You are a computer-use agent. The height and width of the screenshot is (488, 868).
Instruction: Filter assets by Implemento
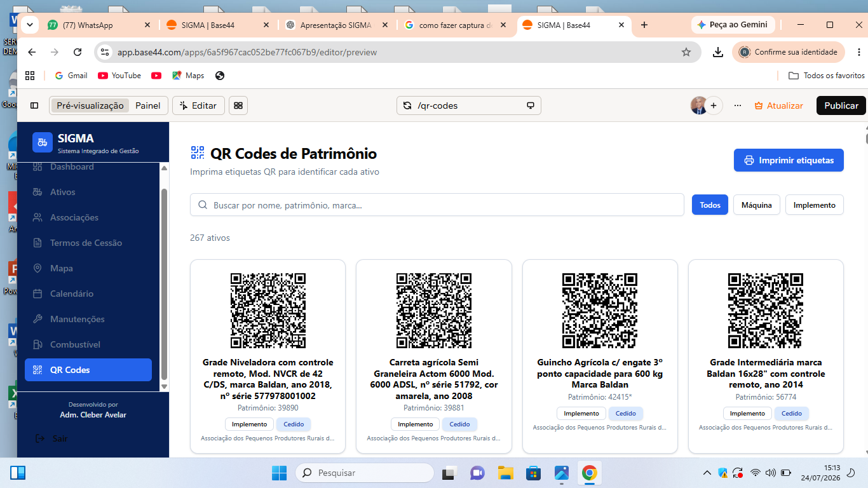(815, 205)
